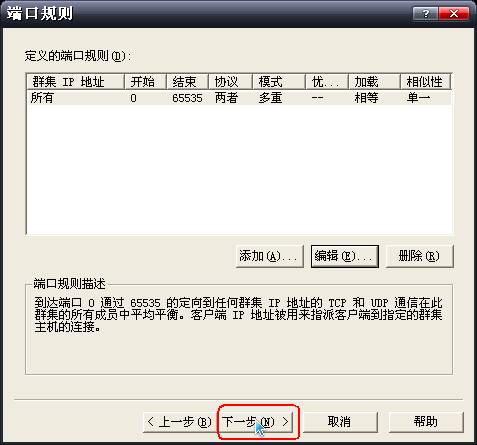Click 删除(R) to remove the rule
The height and width of the screenshot is (445, 477).
point(419,256)
